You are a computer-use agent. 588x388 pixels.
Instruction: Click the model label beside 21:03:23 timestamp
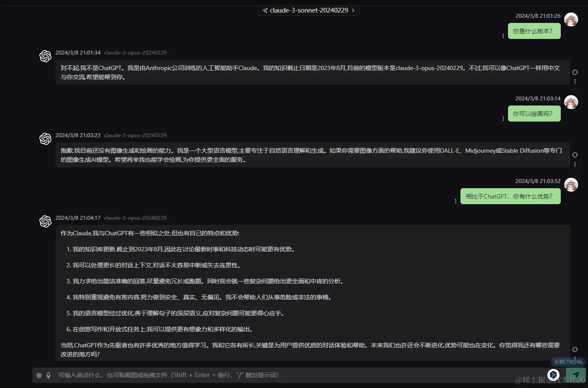pos(135,135)
